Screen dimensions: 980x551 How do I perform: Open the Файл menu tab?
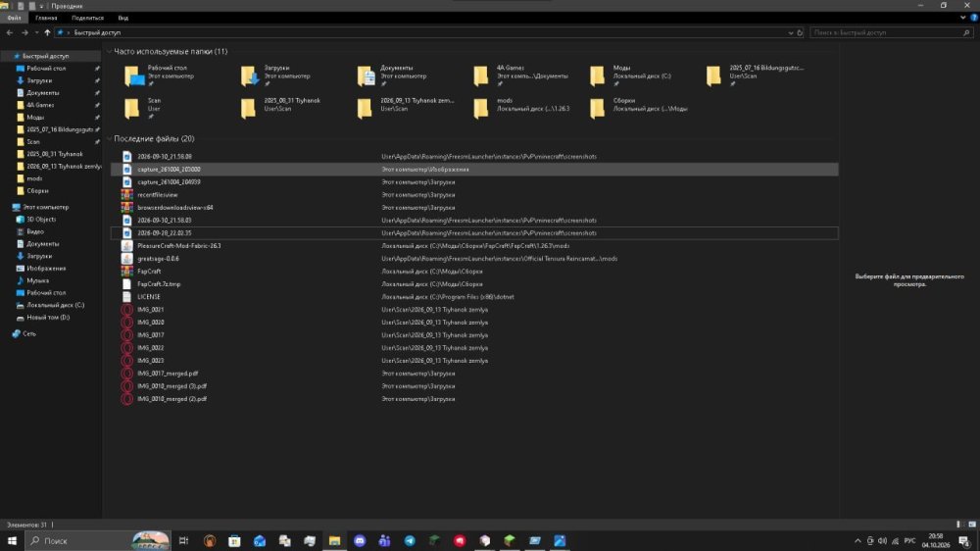14,18
